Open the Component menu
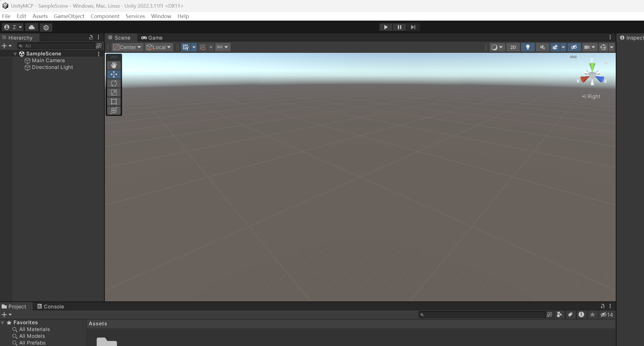The height and width of the screenshot is (346, 644). point(105,16)
